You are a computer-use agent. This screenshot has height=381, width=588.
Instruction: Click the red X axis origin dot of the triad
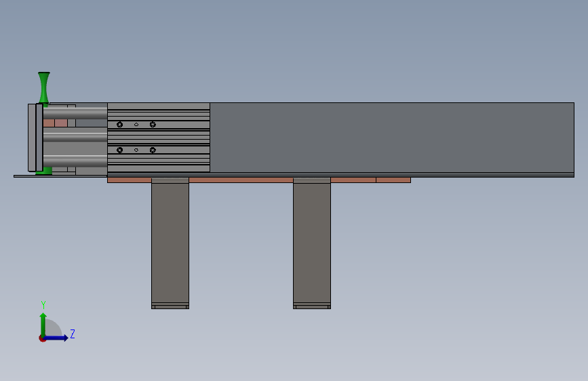coord(42,338)
